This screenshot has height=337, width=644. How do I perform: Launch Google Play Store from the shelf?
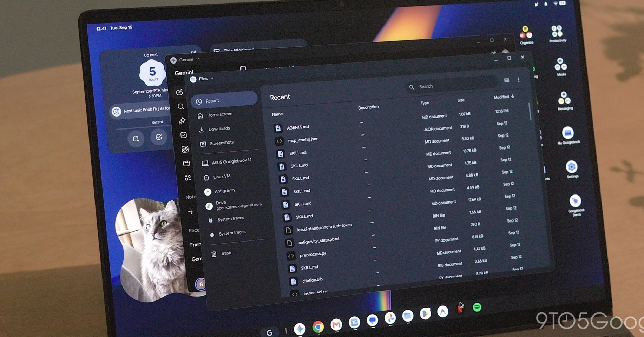click(x=425, y=313)
